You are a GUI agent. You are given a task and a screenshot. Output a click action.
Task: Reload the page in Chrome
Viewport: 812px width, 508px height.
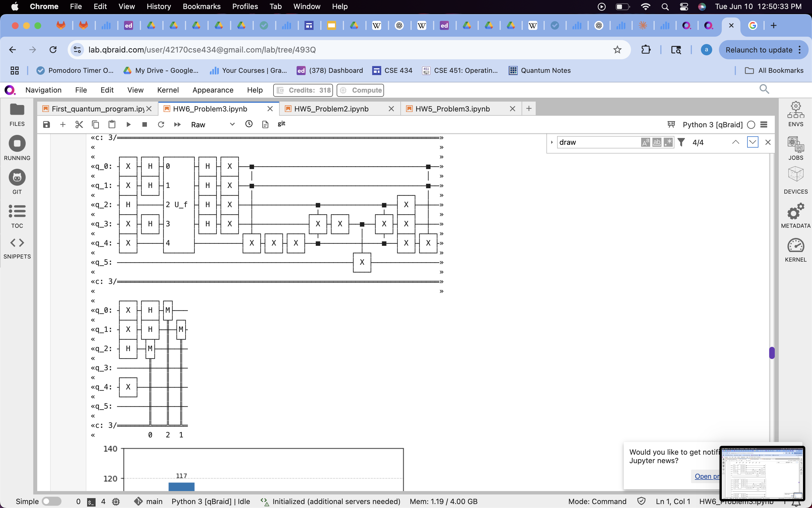point(53,50)
